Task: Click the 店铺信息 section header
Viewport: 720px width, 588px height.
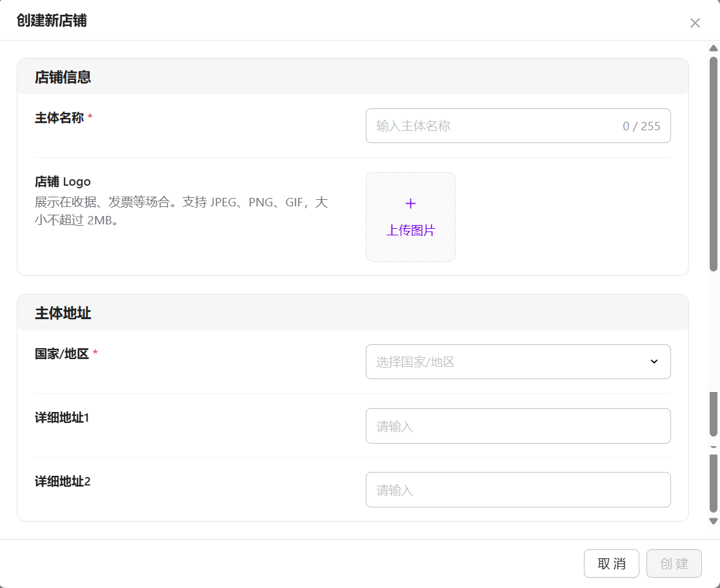Action: (63, 77)
